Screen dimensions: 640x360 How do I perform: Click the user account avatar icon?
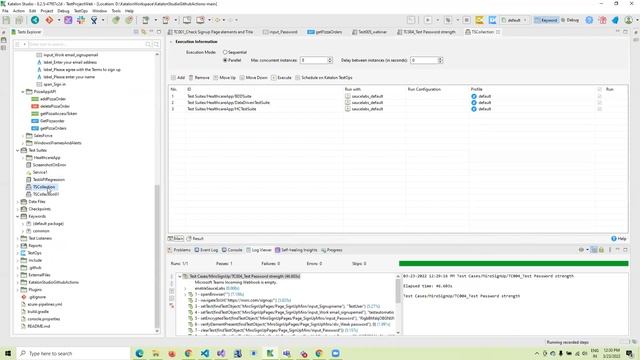click(629, 20)
